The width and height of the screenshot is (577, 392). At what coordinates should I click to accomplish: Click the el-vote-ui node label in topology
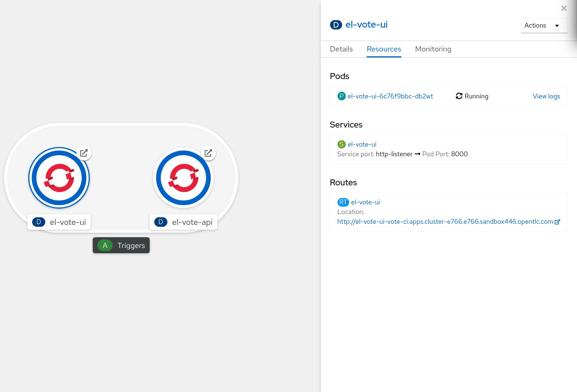tap(59, 222)
